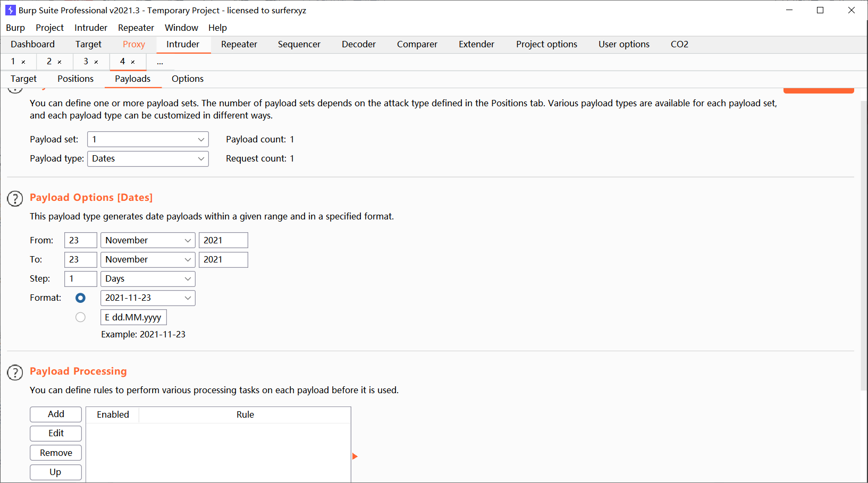Viewport: 868px width, 483px height.
Task: Switch to the CO2 tab
Action: [679, 45]
